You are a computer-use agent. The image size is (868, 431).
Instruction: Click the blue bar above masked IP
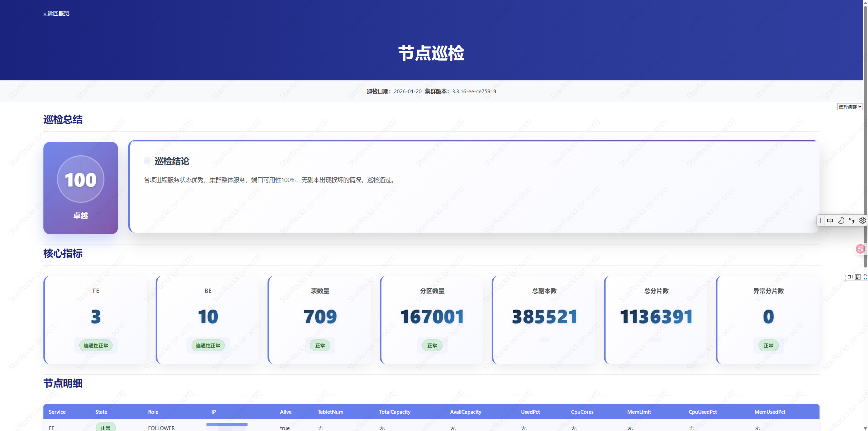[227, 424]
